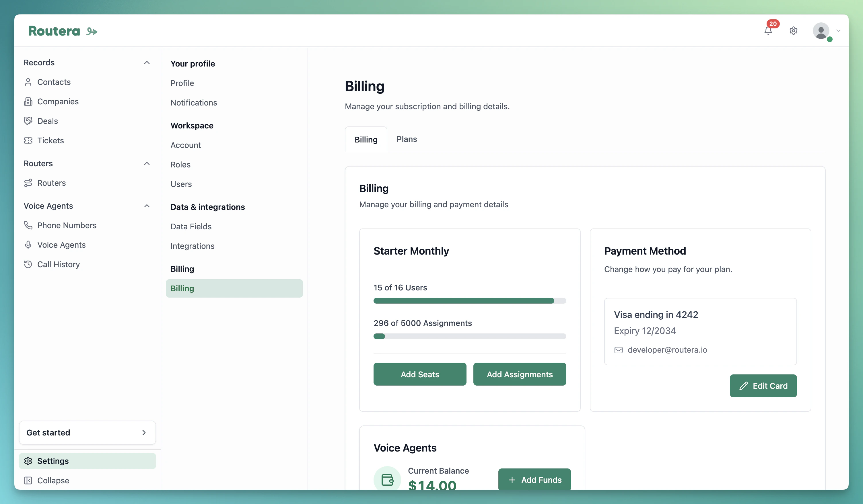Go to Workspace Account settings
Image resolution: width=863 pixels, height=504 pixels.
click(x=186, y=145)
